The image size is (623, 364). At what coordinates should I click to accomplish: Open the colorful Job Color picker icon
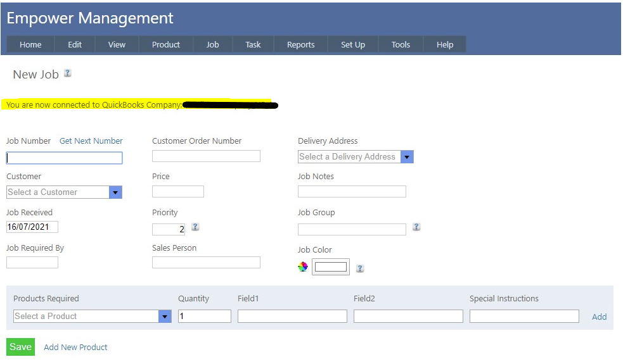point(303,267)
